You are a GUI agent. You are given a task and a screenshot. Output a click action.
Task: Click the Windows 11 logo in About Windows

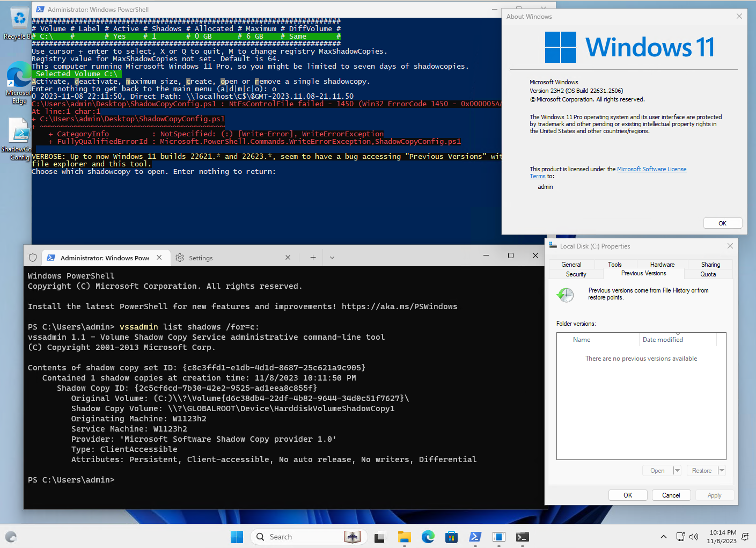[x=629, y=47]
